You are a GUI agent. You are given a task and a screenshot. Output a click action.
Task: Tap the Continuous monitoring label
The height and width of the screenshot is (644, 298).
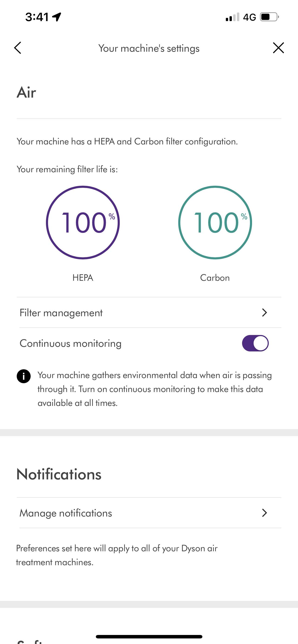click(x=71, y=343)
